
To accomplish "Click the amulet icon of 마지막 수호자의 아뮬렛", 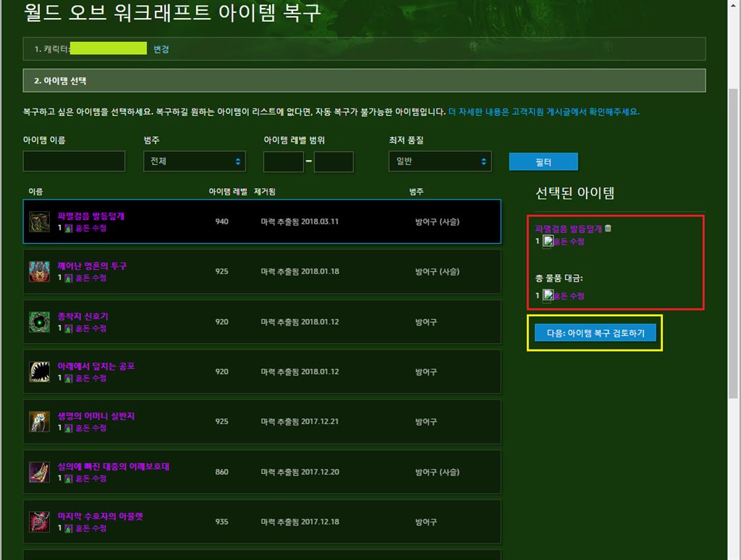I will pyautogui.click(x=39, y=522).
